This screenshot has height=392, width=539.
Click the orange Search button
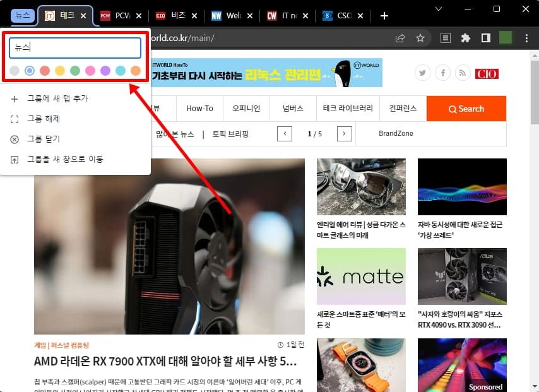[x=466, y=109]
